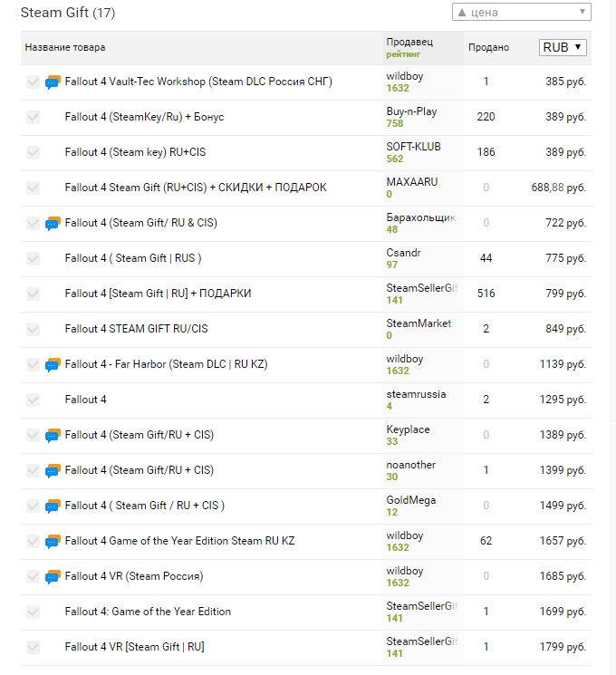Screen dimensions: 616x675
Task: Click the 385 руб. price
Action: (x=565, y=82)
